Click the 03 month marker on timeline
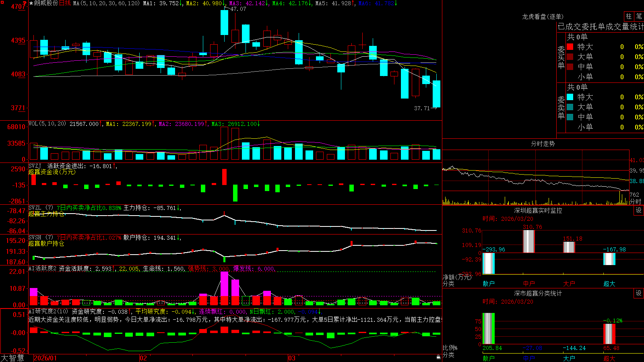644x362 pixels. 292,358
